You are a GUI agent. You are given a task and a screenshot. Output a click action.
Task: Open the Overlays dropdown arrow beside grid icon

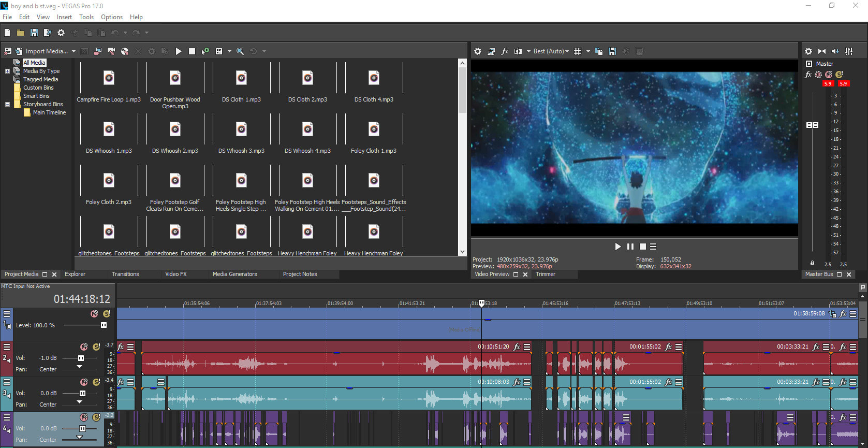[588, 51]
